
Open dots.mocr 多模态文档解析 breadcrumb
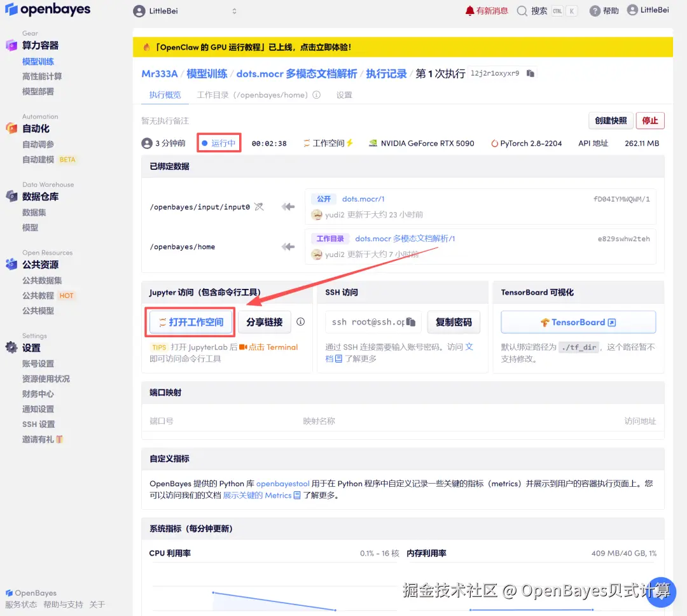click(296, 74)
